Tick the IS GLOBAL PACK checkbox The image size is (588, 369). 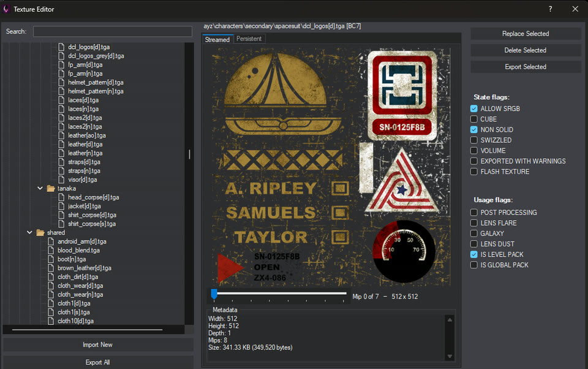474,265
